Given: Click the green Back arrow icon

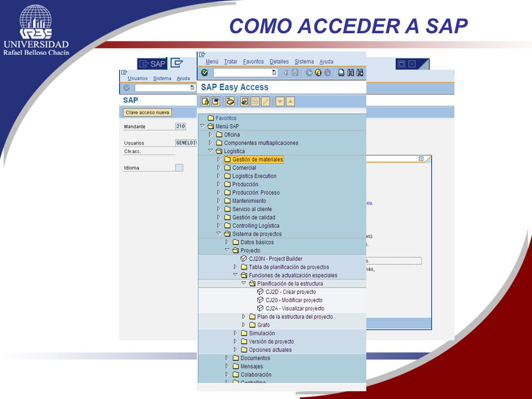Looking at the screenshot, I should point(309,72).
